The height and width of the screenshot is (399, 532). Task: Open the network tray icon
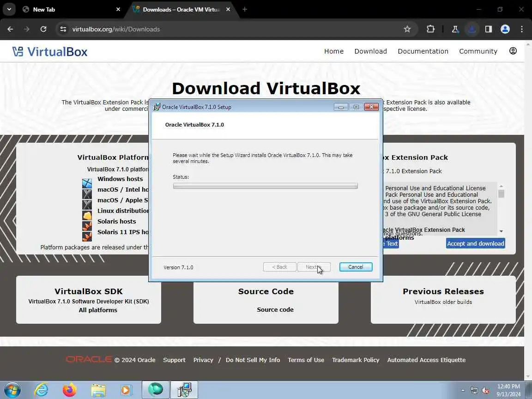pos(474,391)
